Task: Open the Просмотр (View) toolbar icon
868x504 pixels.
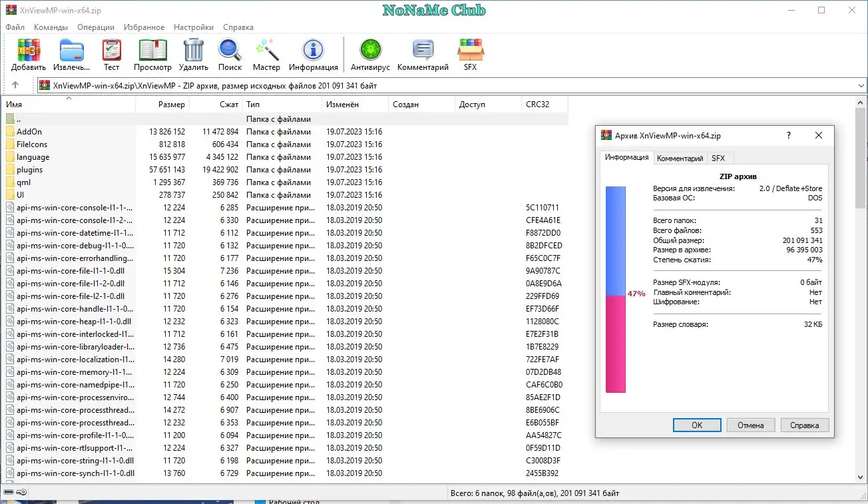Action: pyautogui.click(x=152, y=50)
